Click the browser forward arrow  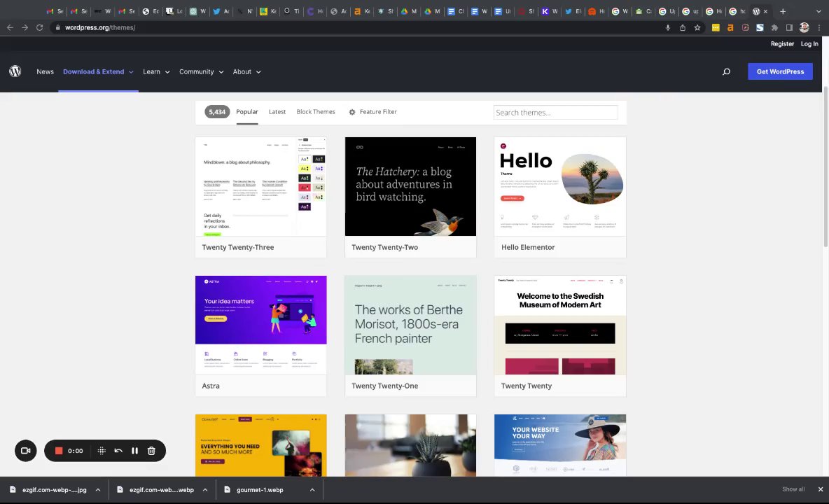(x=25, y=27)
